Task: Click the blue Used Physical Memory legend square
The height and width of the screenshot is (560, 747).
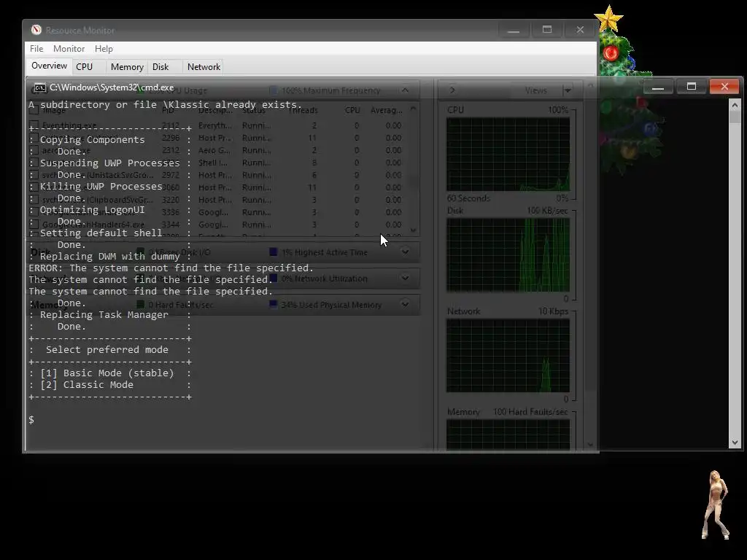Action: pos(273,304)
